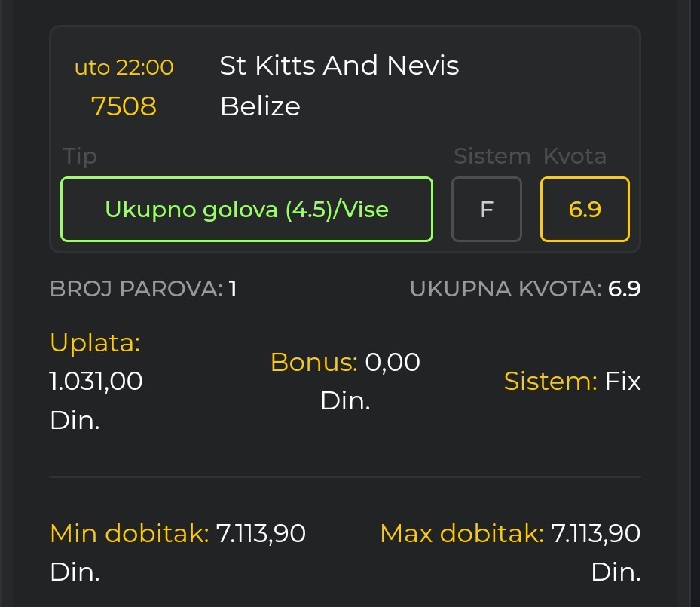Click the Sistem column header label

click(492, 156)
